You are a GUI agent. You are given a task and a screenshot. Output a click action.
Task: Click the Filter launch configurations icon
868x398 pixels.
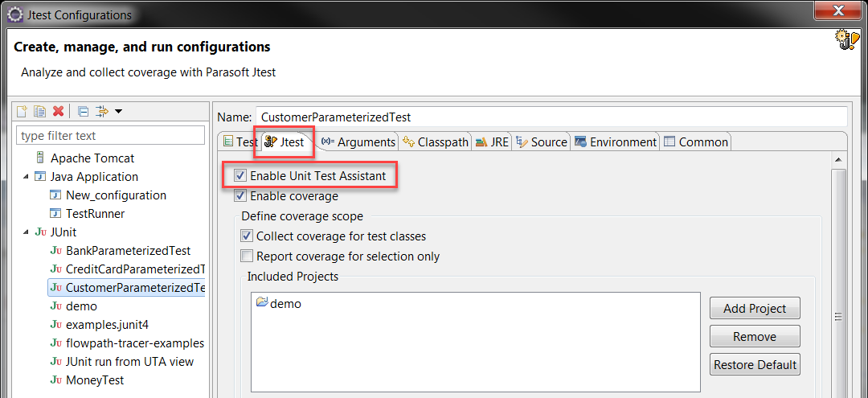click(x=102, y=111)
